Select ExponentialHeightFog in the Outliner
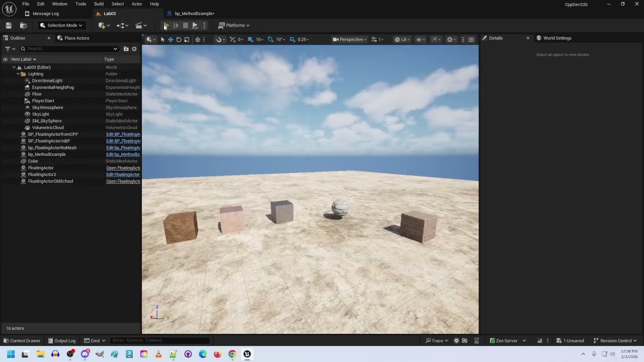The width and height of the screenshot is (644, 362). [53, 87]
